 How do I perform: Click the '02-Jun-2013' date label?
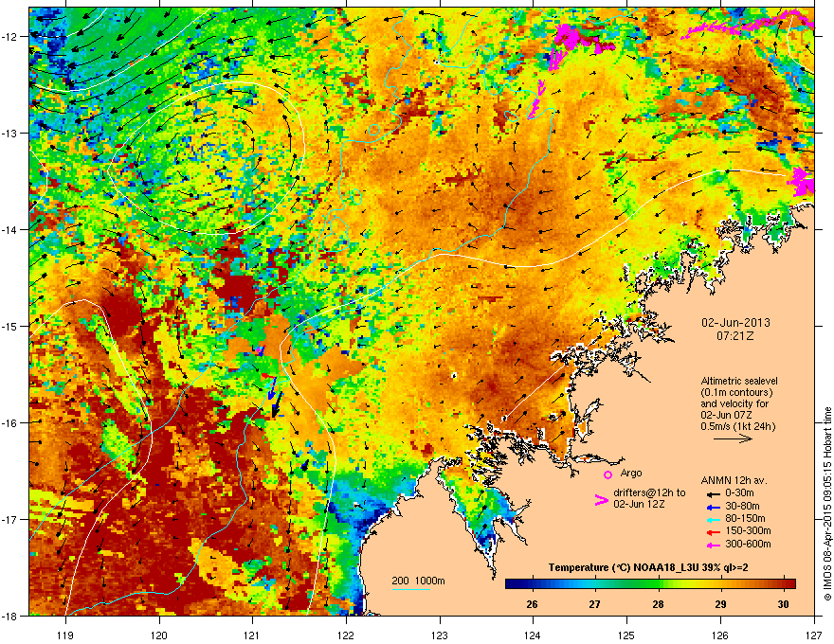click(735, 323)
